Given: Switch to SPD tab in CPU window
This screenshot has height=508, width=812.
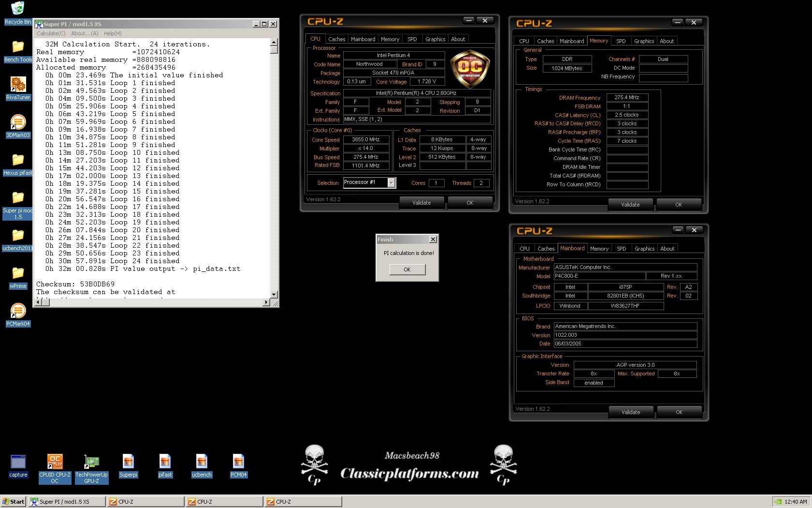Looking at the screenshot, I should pos(412,39).
